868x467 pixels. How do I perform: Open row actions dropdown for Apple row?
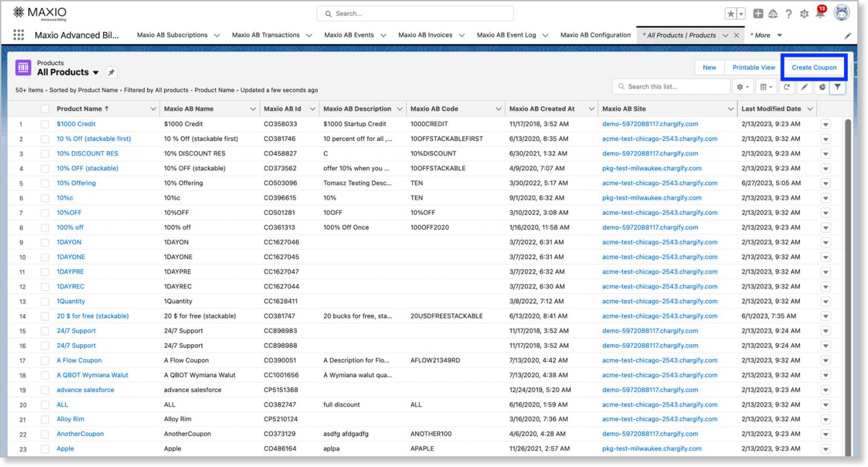[825, 449]
